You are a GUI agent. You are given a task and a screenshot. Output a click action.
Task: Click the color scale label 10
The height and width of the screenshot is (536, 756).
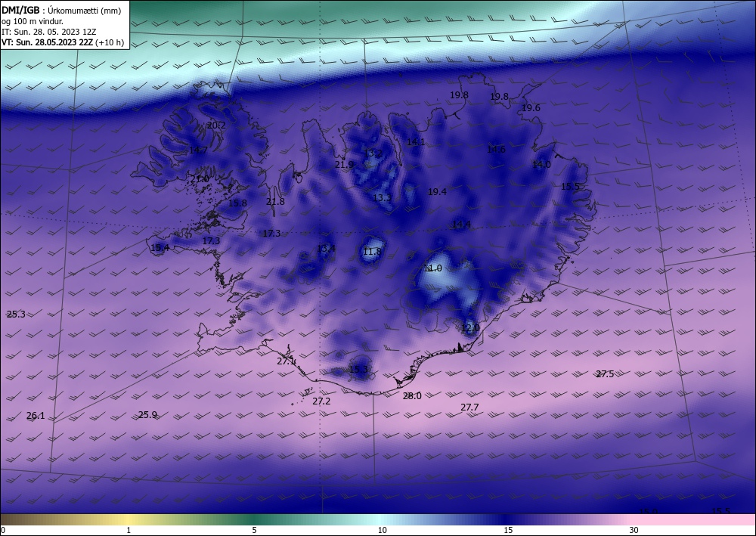pos(383,530)
